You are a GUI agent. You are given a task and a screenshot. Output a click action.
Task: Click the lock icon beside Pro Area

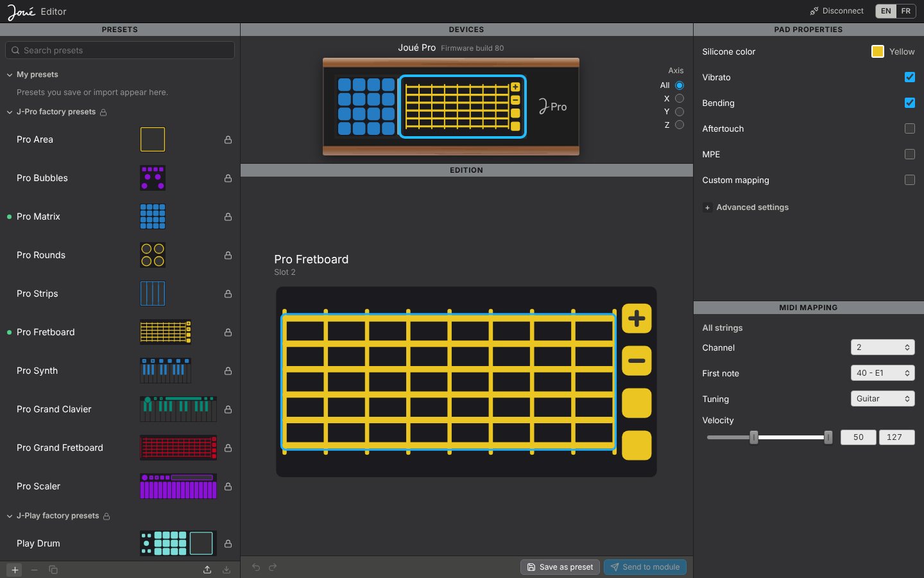click(x=228, y=139)
